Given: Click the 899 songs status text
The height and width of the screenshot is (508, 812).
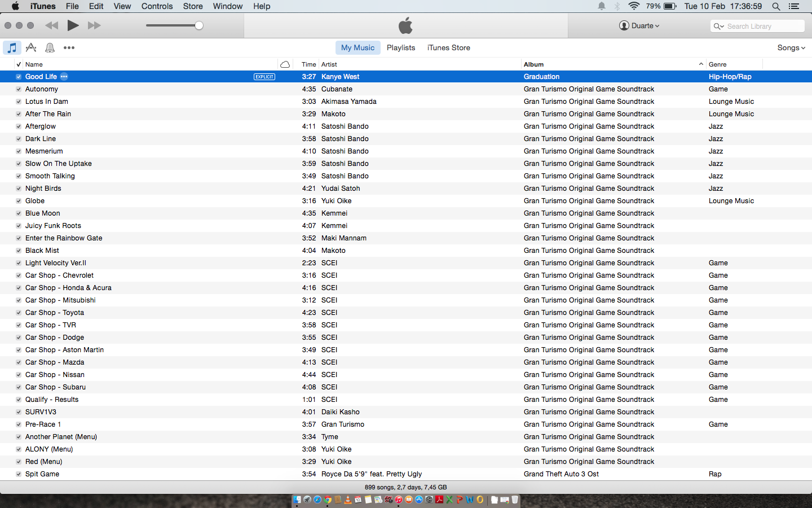Looking at the screenshot, I should (405, 487).
